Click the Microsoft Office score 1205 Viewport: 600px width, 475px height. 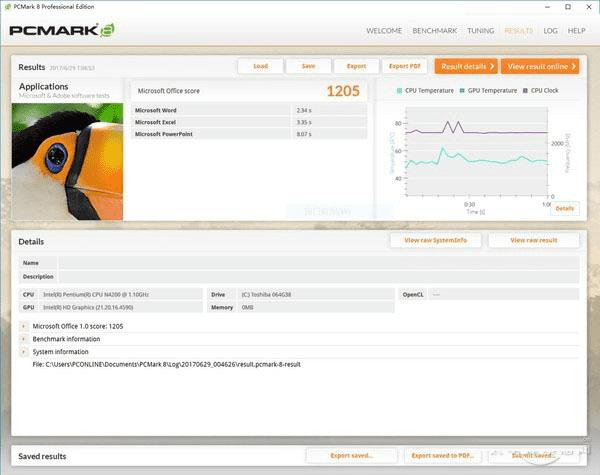(343, 91)
